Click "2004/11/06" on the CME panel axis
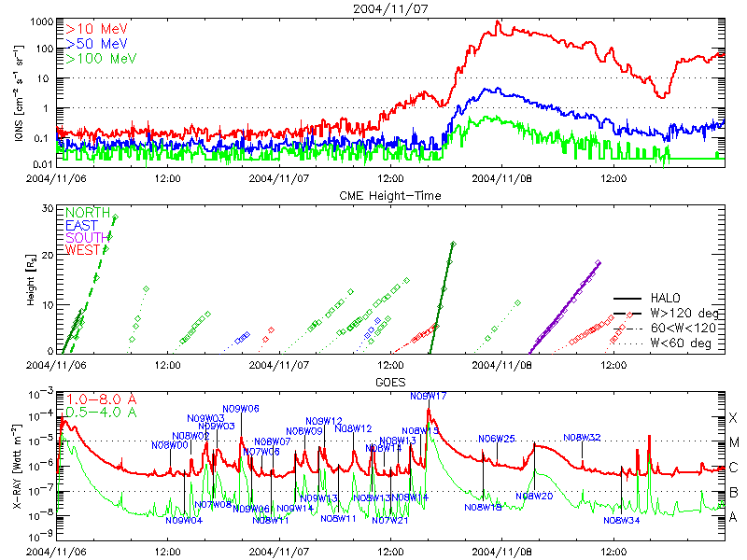The image size is (747, 560). (x=56, y=365)
